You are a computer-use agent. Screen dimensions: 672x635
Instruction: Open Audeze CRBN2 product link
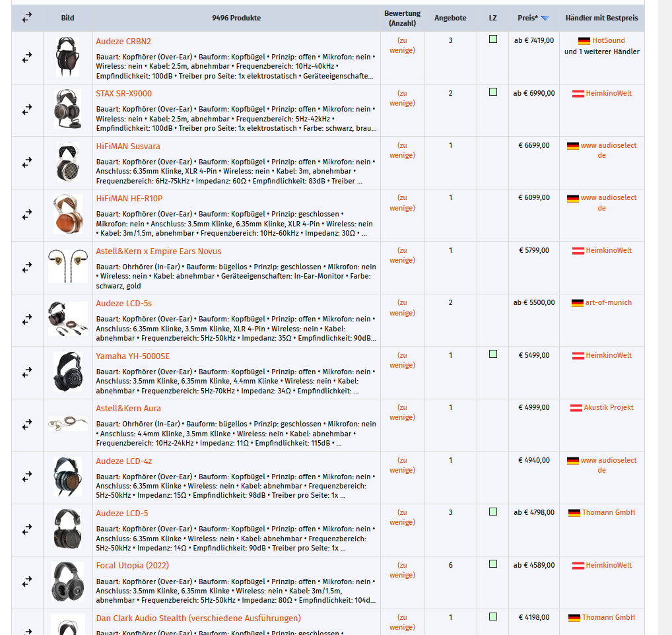tap(123, 42)
